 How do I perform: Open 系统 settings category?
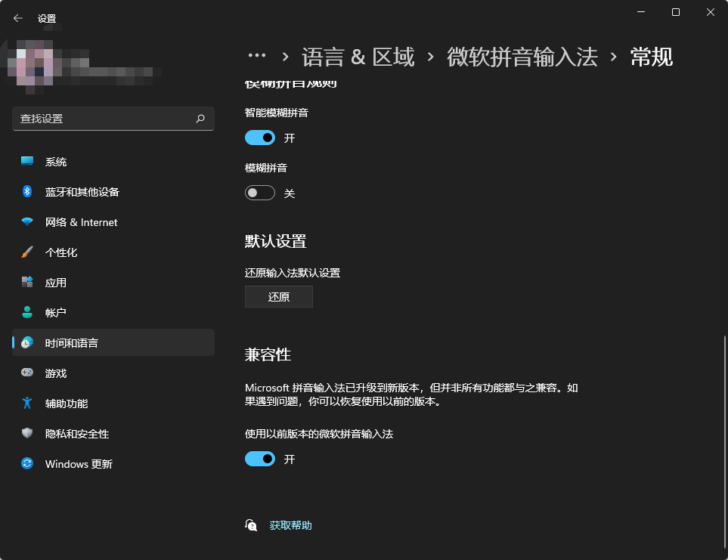click(113, 162)
